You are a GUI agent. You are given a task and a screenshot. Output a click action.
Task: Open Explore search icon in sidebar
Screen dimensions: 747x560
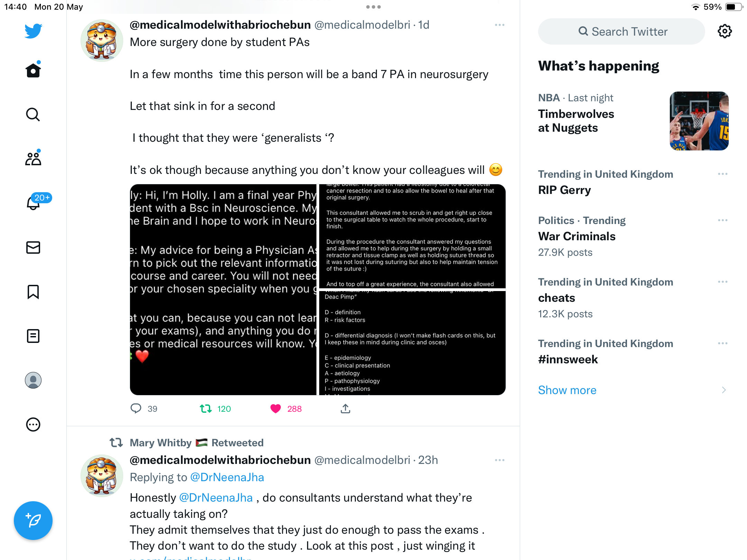tap(33, 115)
